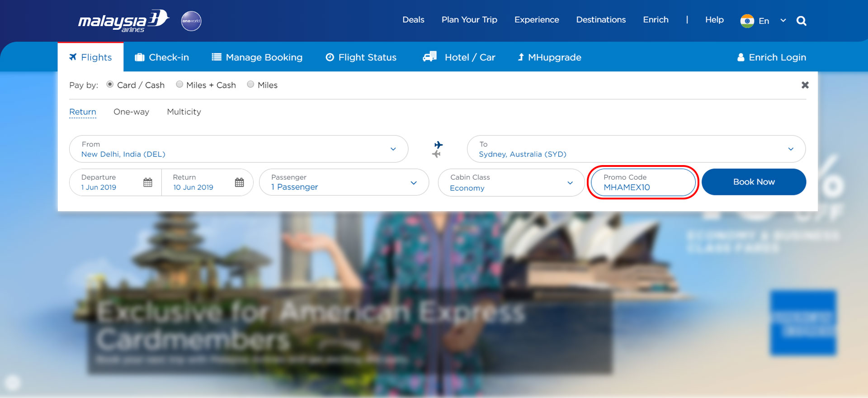
Task: Select Card / Cash payment option
Action: click(x=110, y=85)
